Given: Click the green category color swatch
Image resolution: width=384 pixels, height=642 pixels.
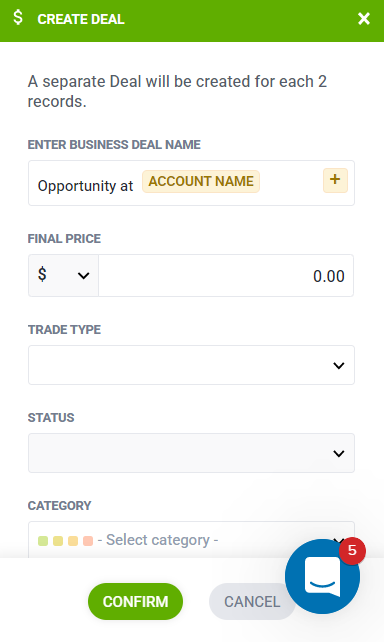Looking at the screenshot, I should click(43, 541).
